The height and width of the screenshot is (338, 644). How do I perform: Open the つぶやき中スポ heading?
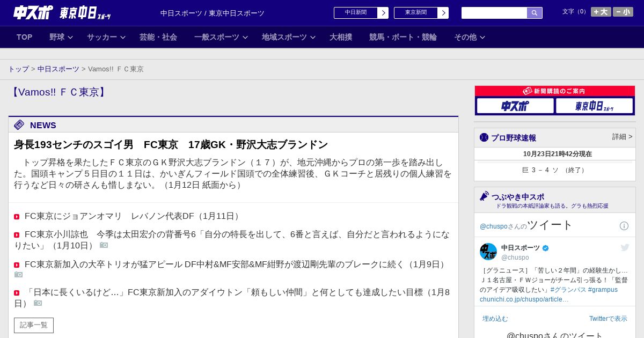click(518, 197)
